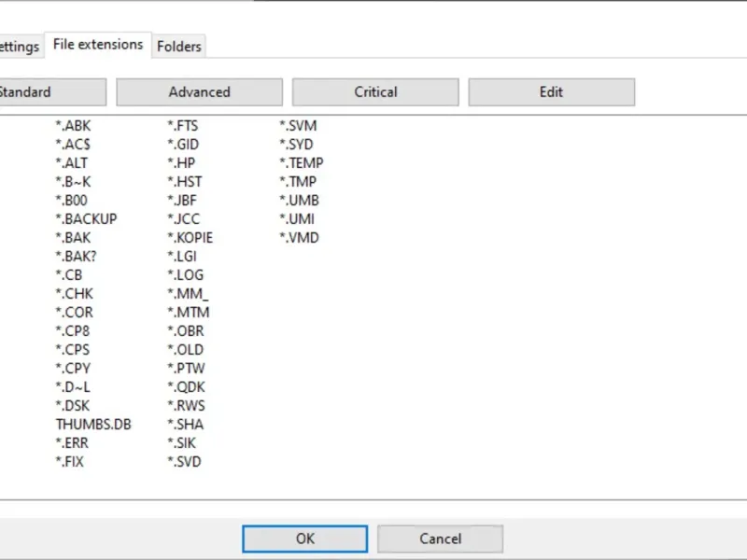
Task: Click the *.CPY extension
Action: (73, 368)
